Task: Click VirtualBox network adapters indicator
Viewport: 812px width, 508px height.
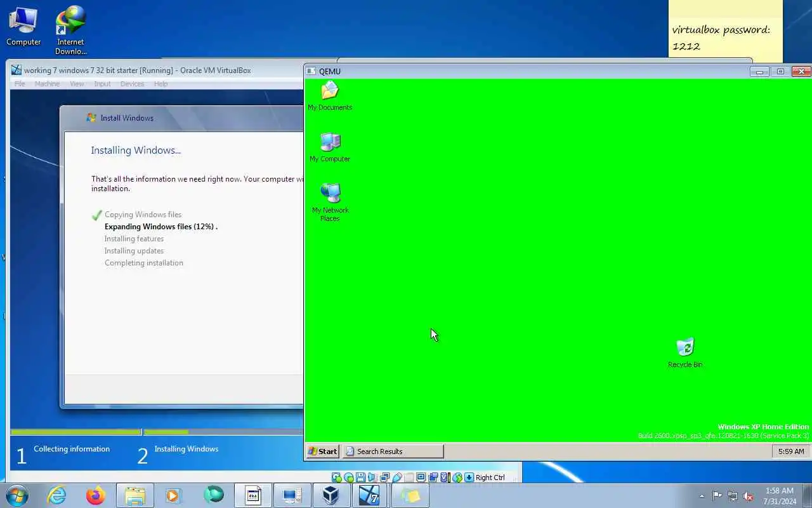Action: click(x=384, y=478)
